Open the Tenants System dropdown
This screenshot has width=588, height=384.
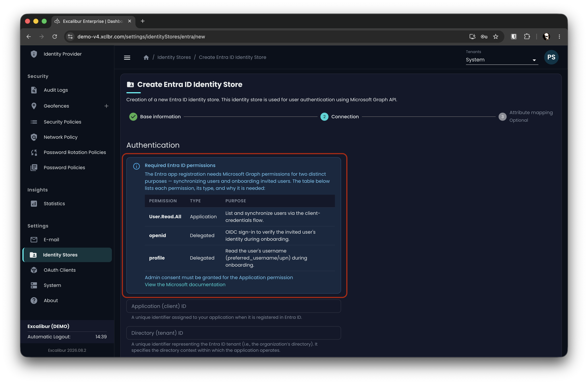[x=502, y=60]
